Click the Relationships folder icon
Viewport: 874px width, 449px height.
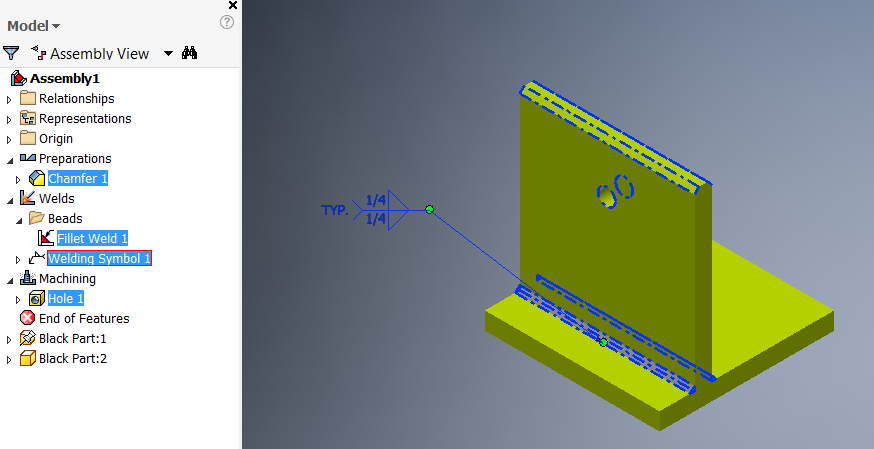(28, 98)
